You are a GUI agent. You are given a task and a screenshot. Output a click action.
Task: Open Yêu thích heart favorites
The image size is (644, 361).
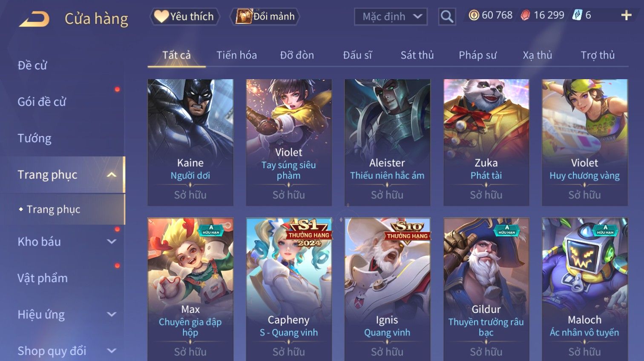(184, 17)
